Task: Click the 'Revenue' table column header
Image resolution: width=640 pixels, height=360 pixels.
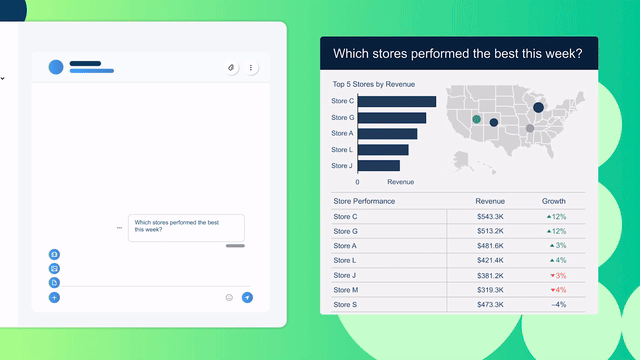Action: pos(490,201)
